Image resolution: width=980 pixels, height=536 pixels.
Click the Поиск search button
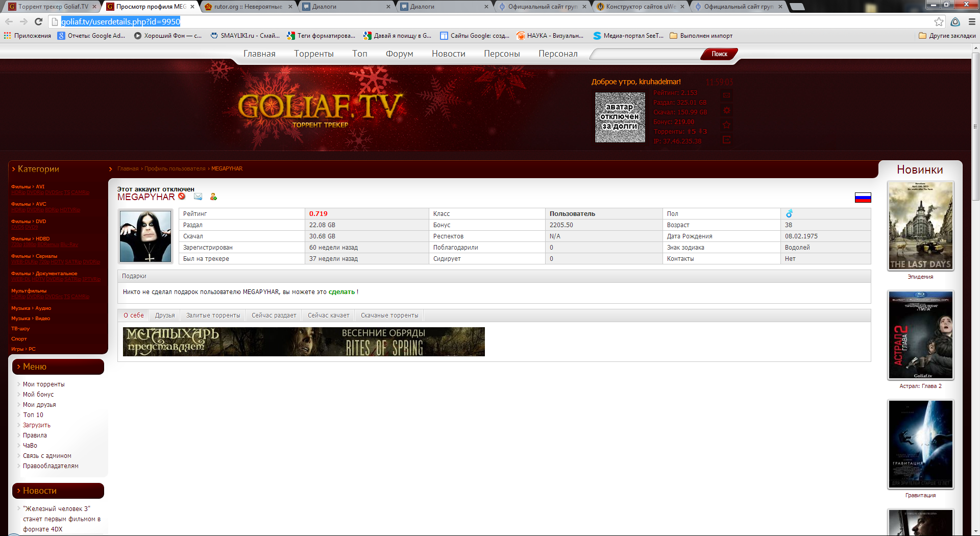pos(719,54)
